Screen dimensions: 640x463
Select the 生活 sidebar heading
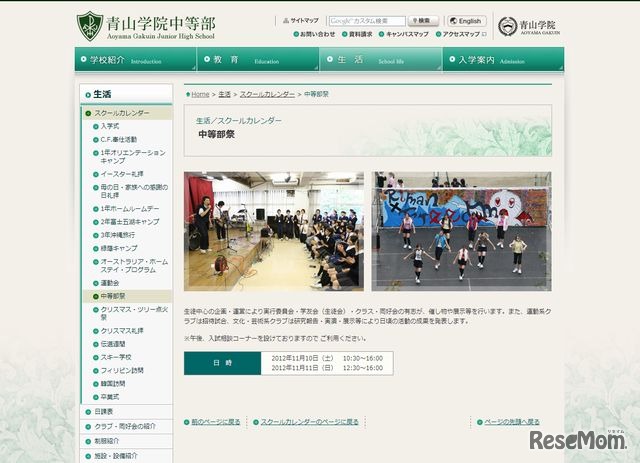[126, 94]
